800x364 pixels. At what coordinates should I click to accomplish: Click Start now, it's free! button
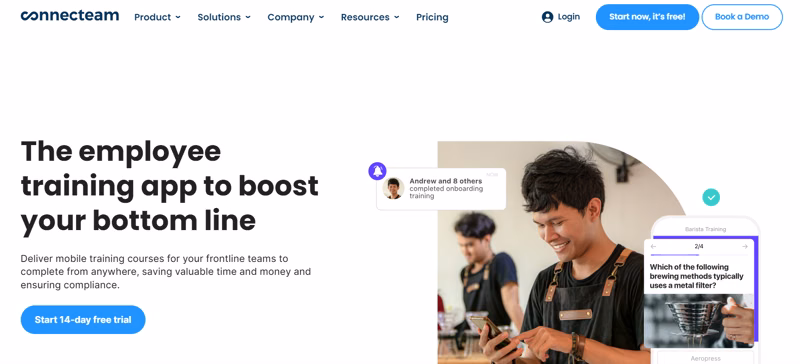click(647, 17)
